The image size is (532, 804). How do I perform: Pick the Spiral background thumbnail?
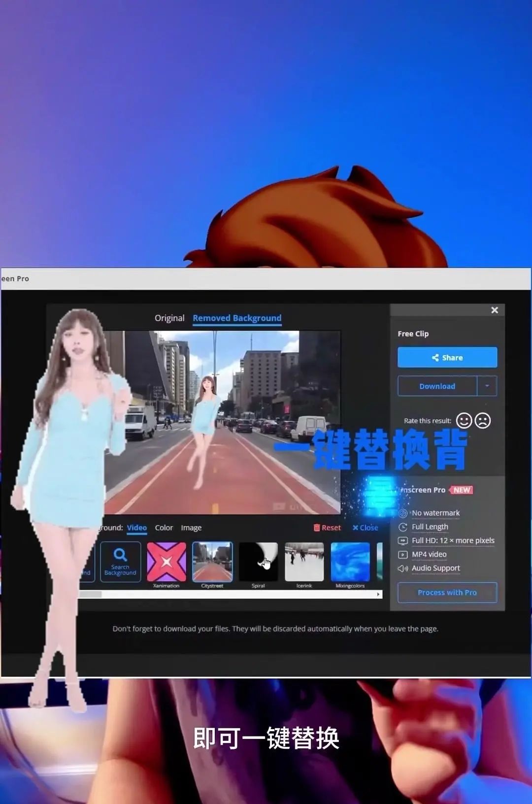coord(258,562)
